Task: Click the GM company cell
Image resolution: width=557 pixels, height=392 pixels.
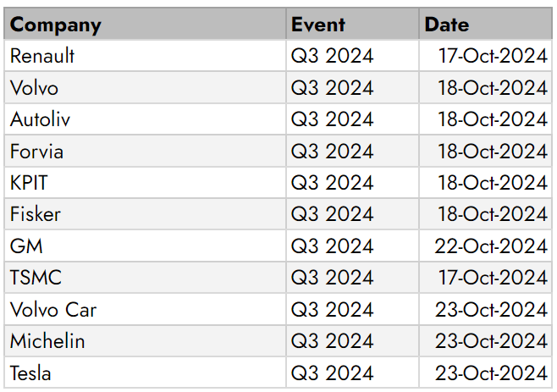Action: (x=145, y=246)
